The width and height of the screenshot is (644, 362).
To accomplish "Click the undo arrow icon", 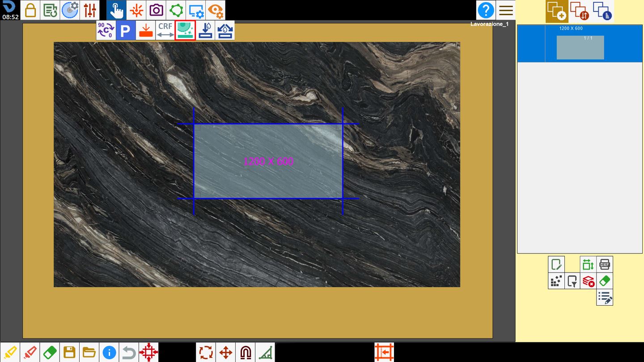I will (x=129, y=352).
